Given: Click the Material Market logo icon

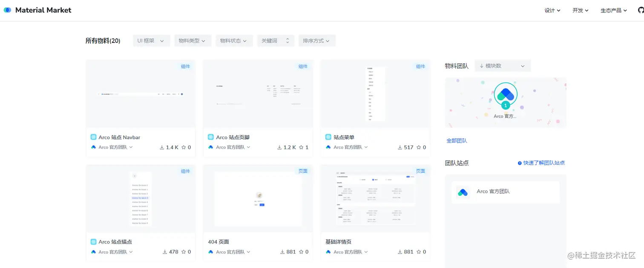Looking at the screenshot, I should click(x=7, y=10).
